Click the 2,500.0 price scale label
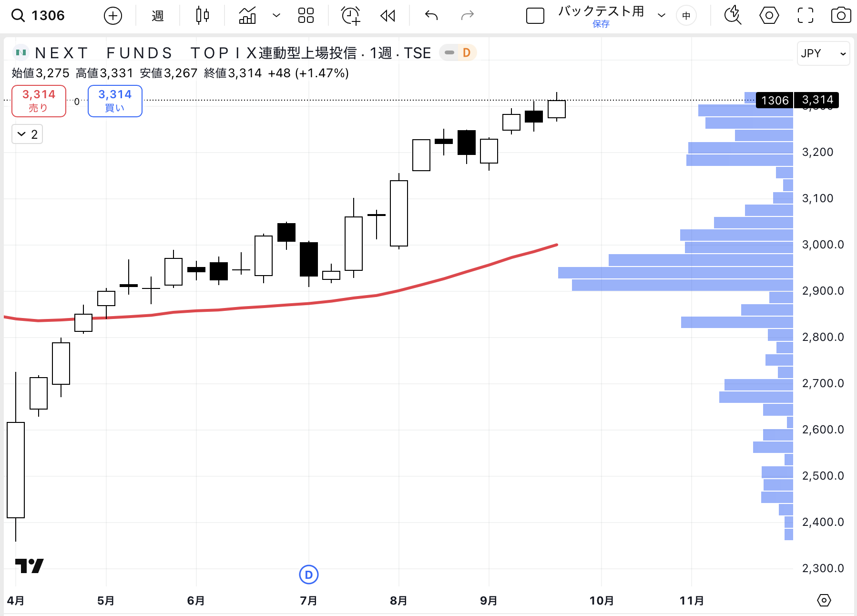This screenshot has width=857, height=616. [x=823, y=476]
